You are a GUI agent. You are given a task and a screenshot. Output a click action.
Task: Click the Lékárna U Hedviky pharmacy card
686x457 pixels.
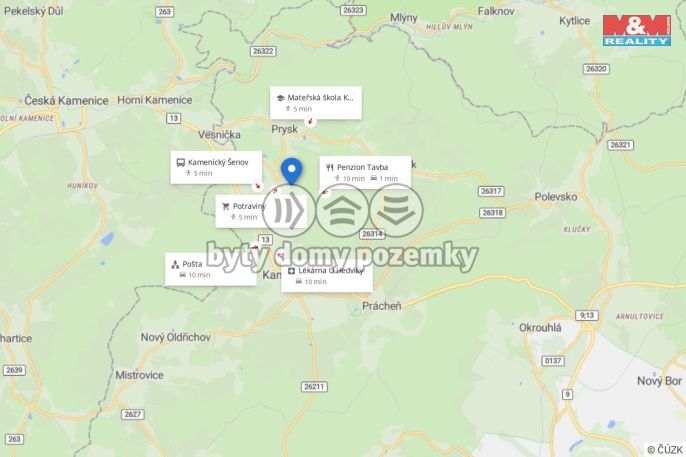(327, 276)
